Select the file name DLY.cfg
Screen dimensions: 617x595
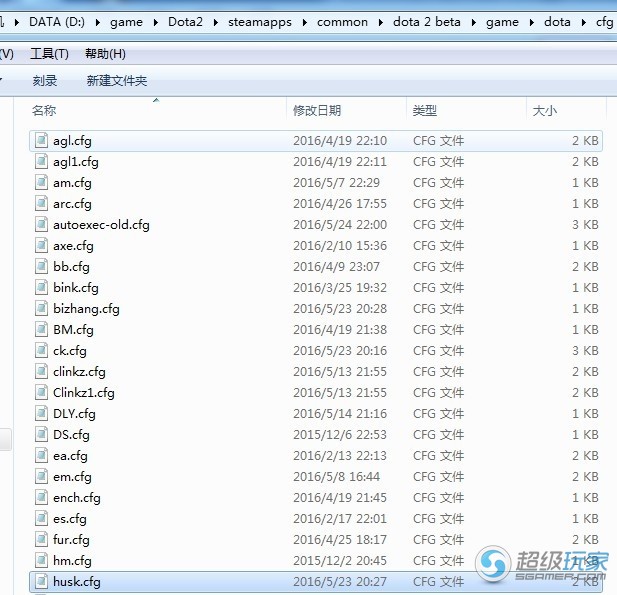(x=74, y=414)
